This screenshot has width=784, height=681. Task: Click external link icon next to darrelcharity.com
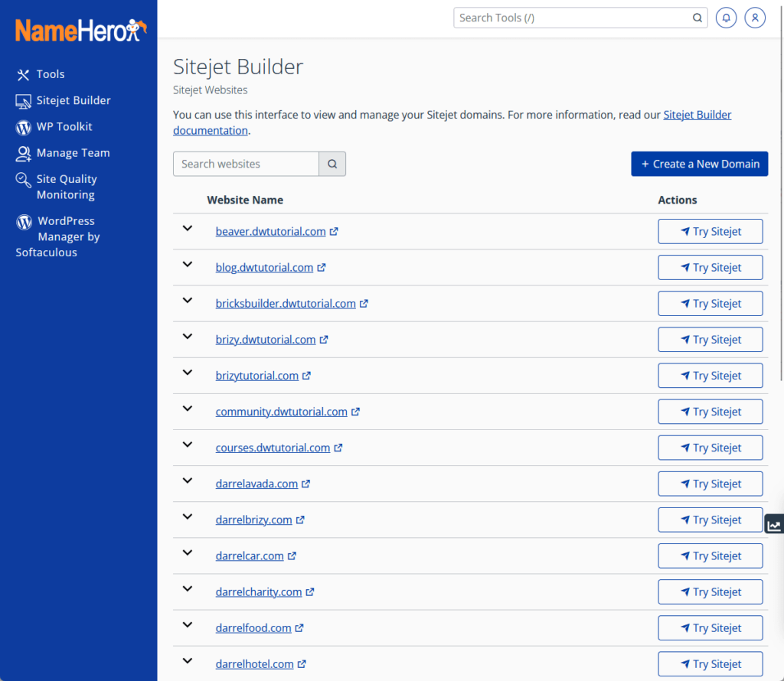[x=310, y=591]
